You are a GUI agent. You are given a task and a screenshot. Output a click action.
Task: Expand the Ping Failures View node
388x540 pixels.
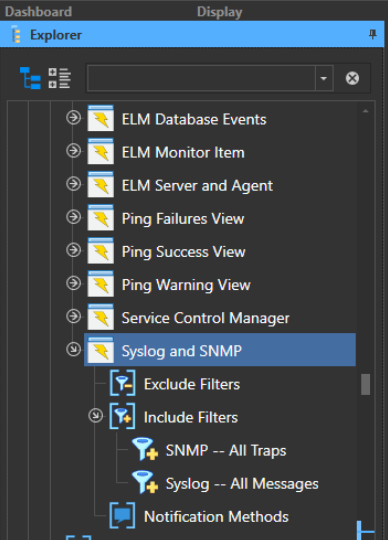coord(73,217)
